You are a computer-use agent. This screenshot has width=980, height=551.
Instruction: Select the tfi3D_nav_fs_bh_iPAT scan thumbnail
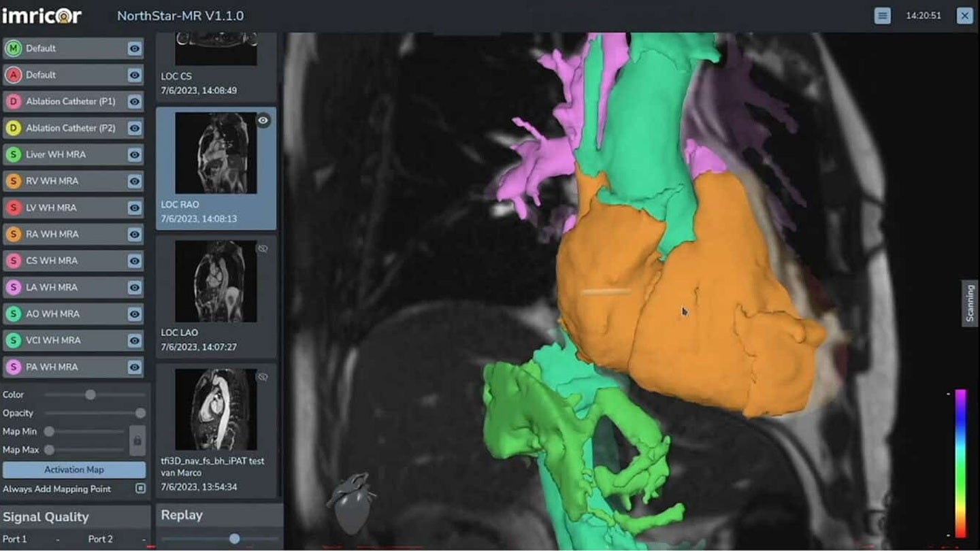pos(216,409)
